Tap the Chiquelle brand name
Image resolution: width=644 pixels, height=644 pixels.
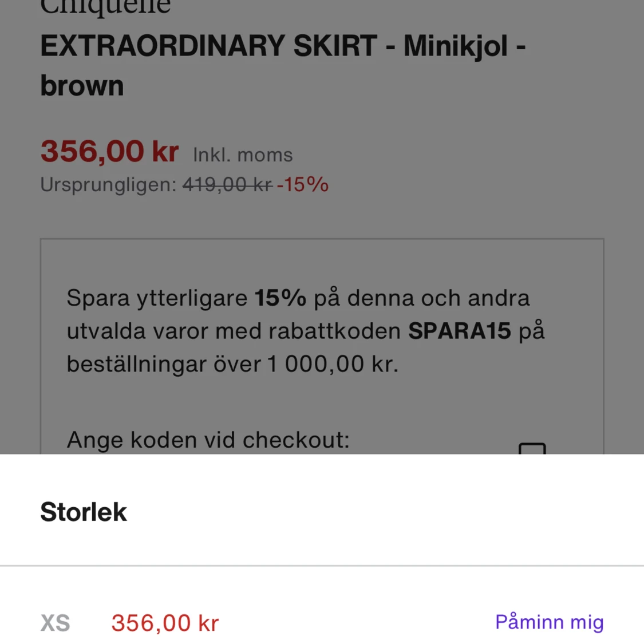tap(105, 6)
